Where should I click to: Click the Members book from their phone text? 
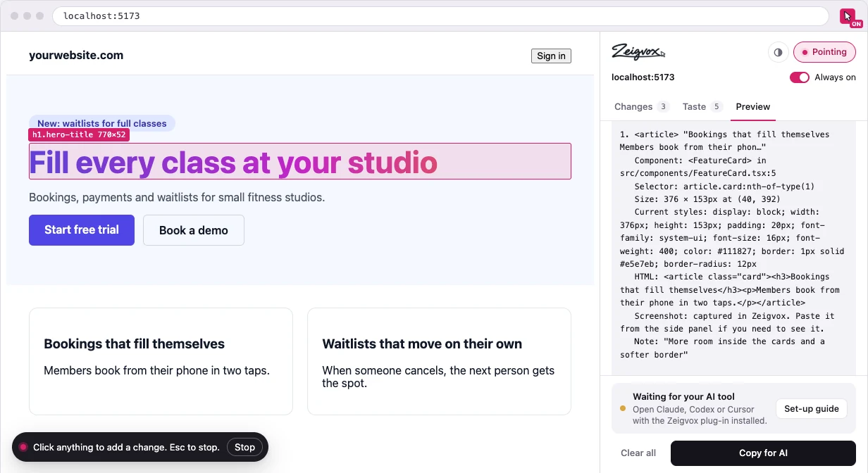pos(156,370)
